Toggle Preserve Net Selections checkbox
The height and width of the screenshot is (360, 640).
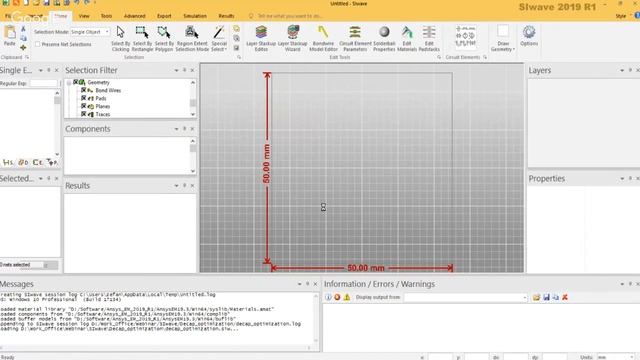point(38,44)
